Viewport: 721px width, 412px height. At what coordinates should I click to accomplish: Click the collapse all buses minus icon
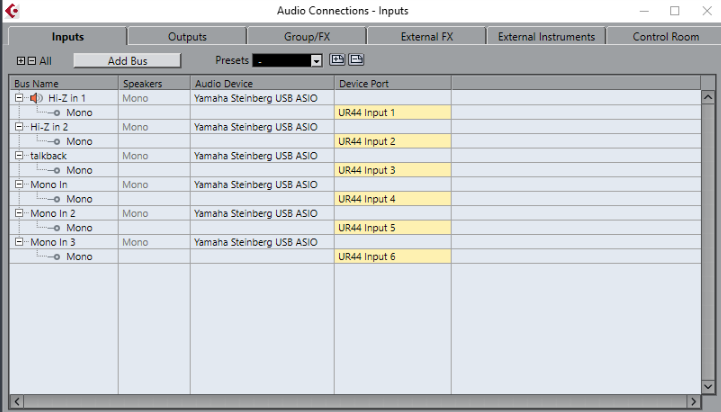31,61
